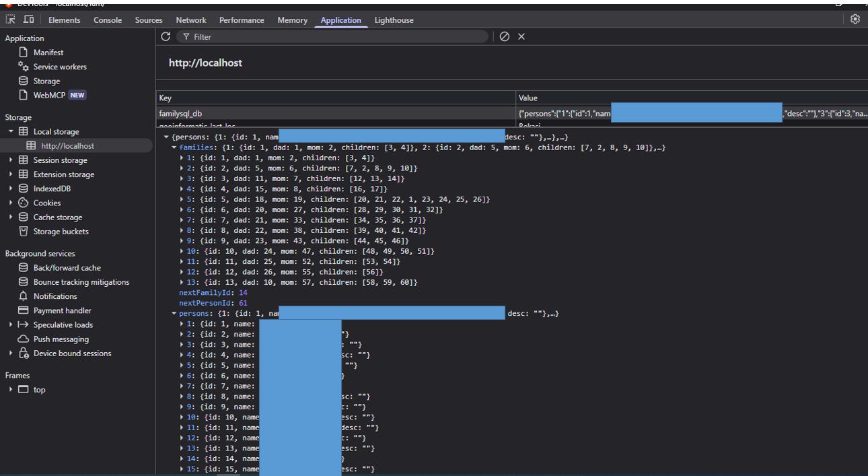
Task: Select http://localhost under Local storage
Action: click(67, 145)
